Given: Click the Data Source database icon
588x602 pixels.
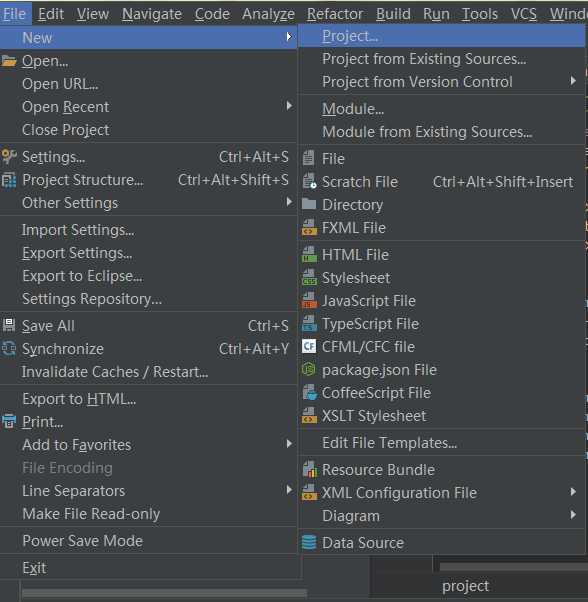Looking at the screenshot, I should tap(309, 542).
